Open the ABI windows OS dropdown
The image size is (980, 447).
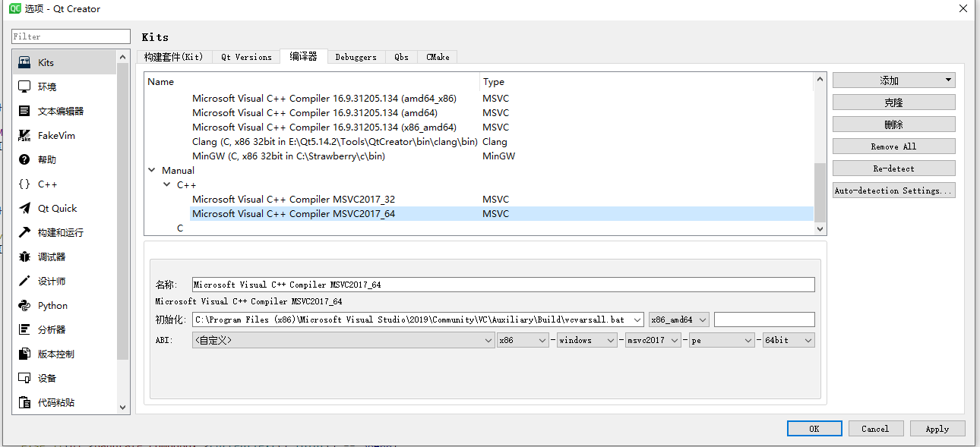click(586, 340)
